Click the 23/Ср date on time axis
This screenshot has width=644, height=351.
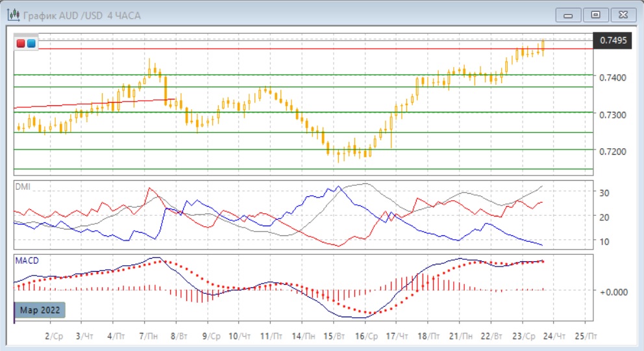[523, 336]
